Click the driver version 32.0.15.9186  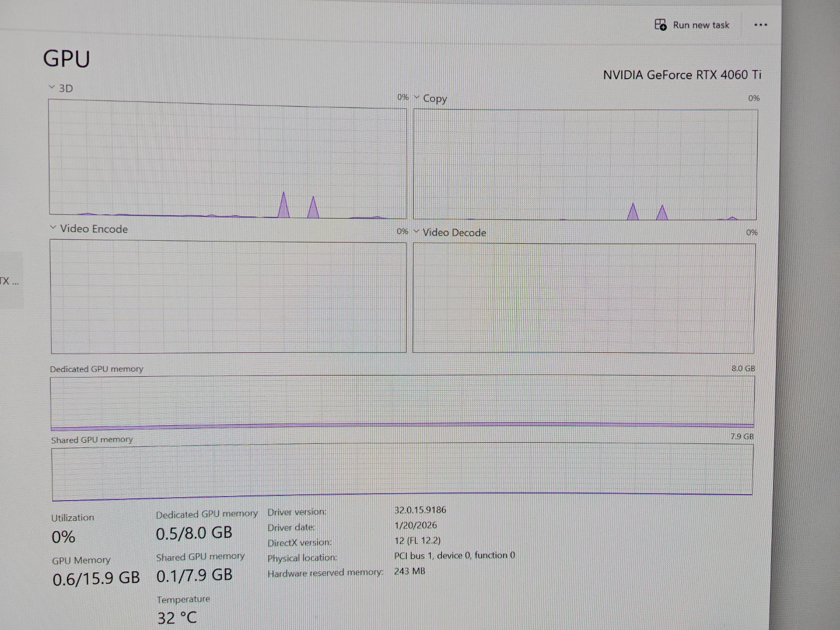pos(420,510)
